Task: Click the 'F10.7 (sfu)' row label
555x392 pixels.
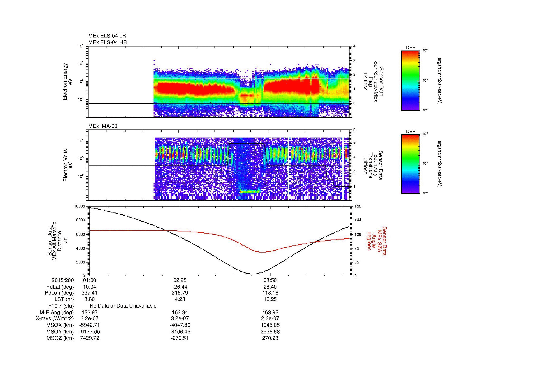Action: [x=61, y=306]
